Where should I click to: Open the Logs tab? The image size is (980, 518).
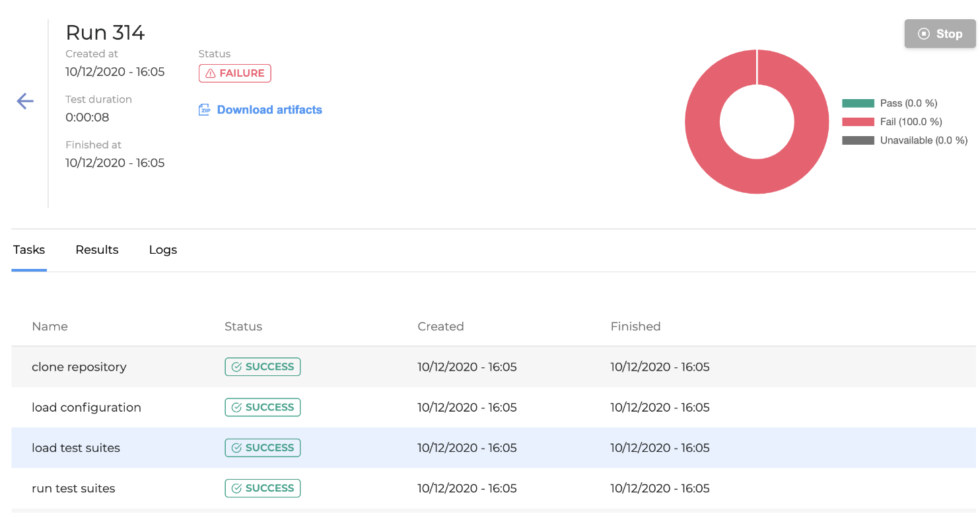(163, 250)
